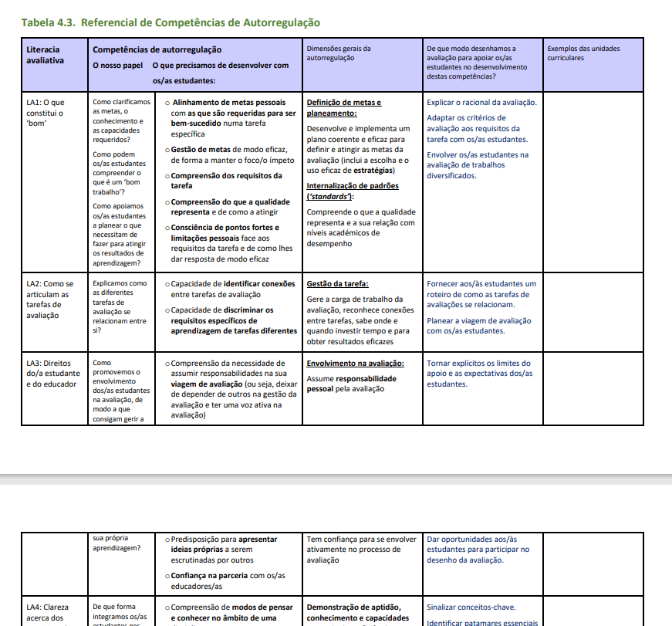Screen dimensions: 672x626
Task: Click the 'Definição de metas e planeamento:' heading
Action: pos(343,107)
